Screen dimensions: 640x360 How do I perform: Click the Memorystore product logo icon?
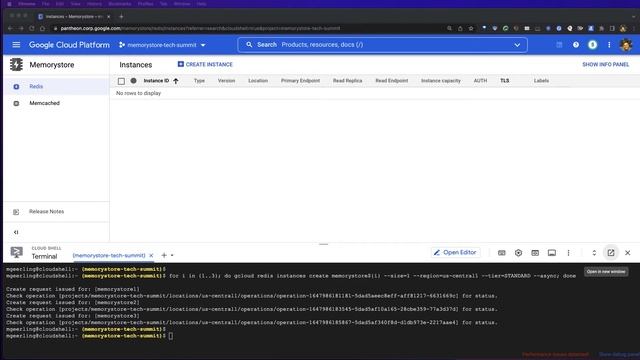point(16,64)
